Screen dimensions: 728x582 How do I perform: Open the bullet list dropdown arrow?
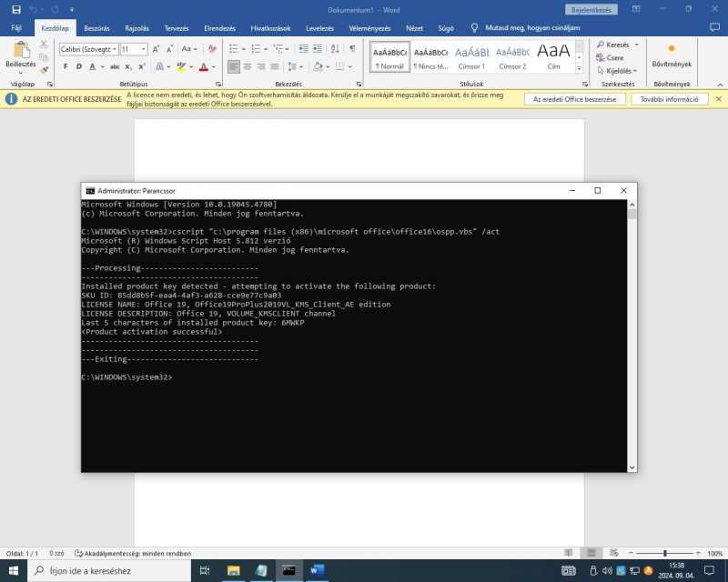pos(243,49)
